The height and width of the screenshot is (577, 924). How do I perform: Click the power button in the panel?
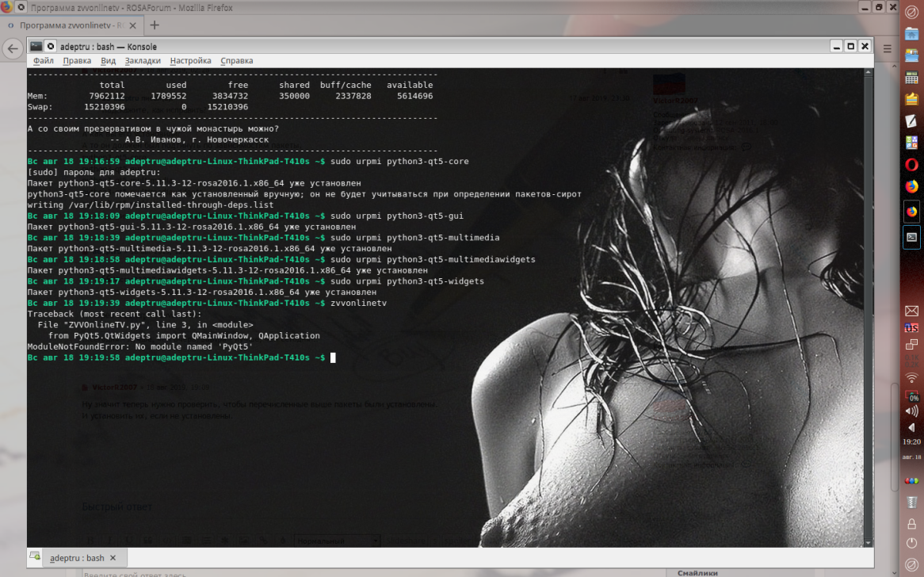911,544
